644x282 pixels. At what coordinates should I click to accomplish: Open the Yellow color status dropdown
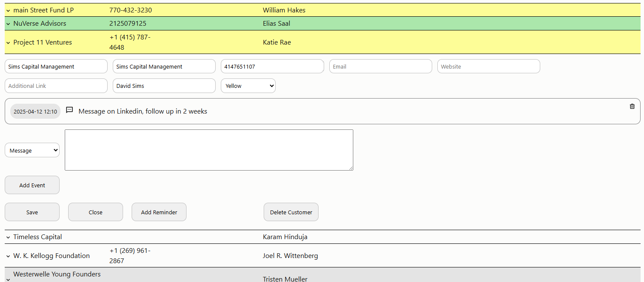pos(248,86)
